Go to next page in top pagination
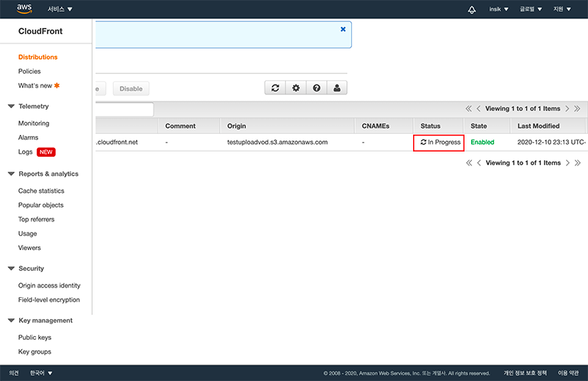This screenshot has width=588, height=381. pyautogui.click(x=567, y=108)
